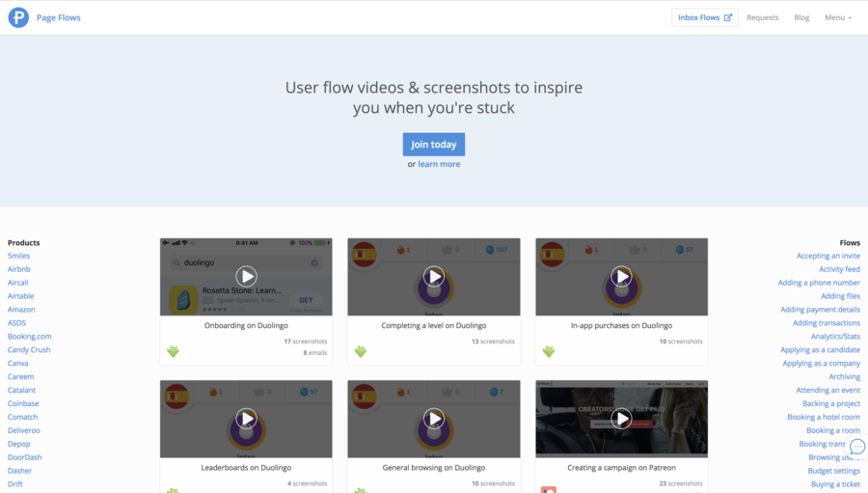Click Duolingo owl icon under In-app purchases card

[549, 352]
